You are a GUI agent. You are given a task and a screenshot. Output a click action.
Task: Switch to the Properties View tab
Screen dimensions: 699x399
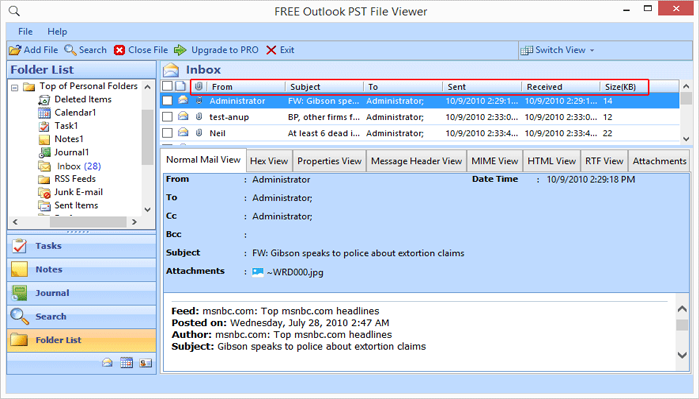329,161
